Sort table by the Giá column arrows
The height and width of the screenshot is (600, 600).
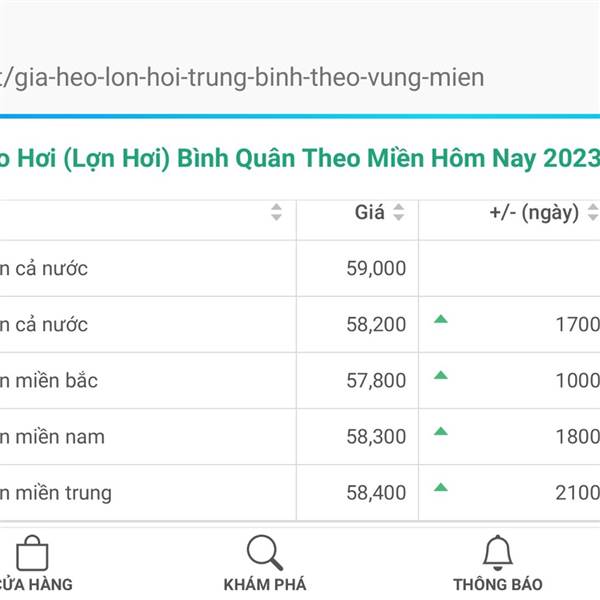click(399, 212)
